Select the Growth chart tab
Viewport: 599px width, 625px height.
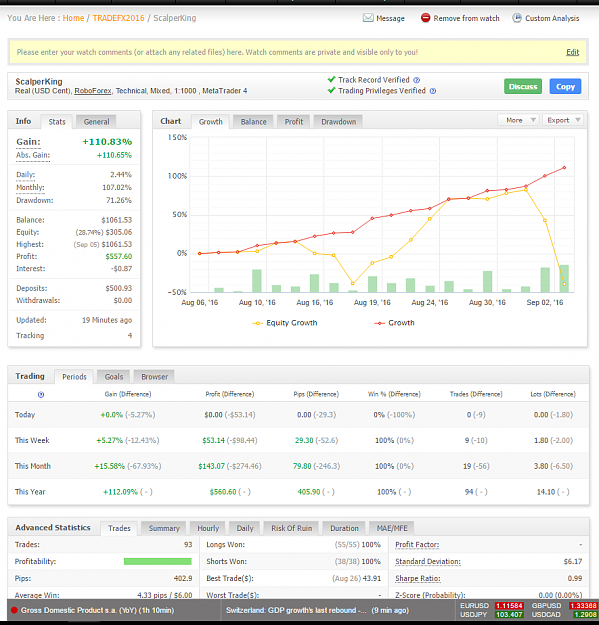click(x=211, y=122)
